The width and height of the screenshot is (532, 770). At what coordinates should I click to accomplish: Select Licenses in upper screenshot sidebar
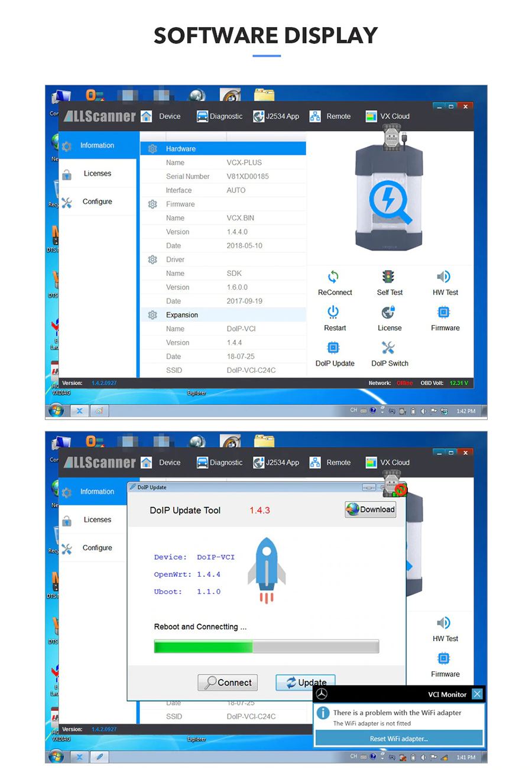pos(98,174)
